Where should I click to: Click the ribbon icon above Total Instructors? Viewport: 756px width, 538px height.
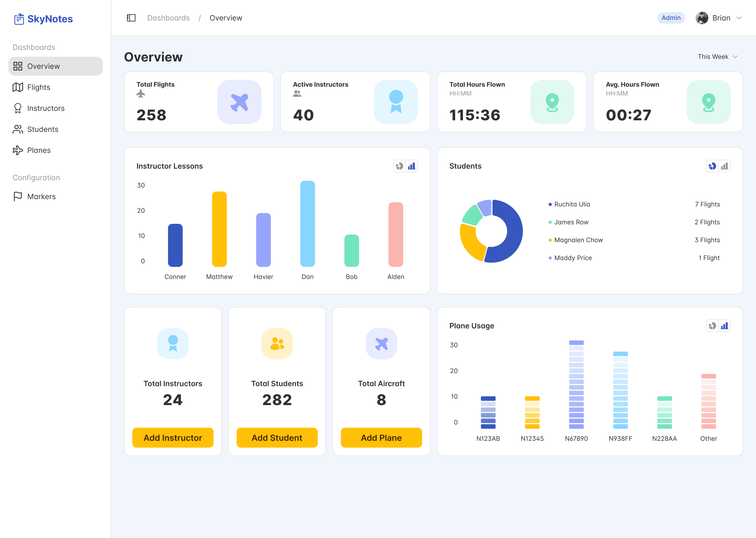point(173,344)
